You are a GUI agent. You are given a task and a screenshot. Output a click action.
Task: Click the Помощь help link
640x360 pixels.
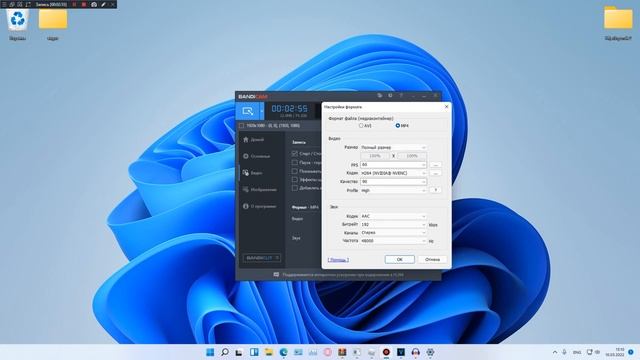coord(338,260)
